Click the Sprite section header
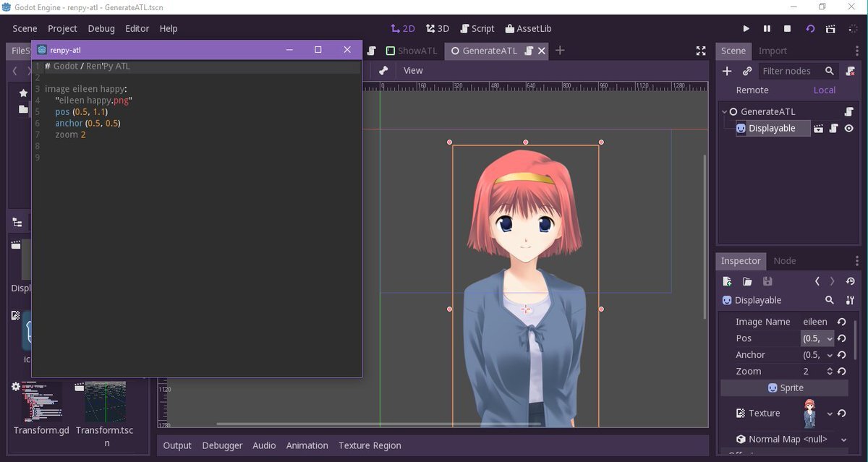The image size is (868, 462). [784, 388]
